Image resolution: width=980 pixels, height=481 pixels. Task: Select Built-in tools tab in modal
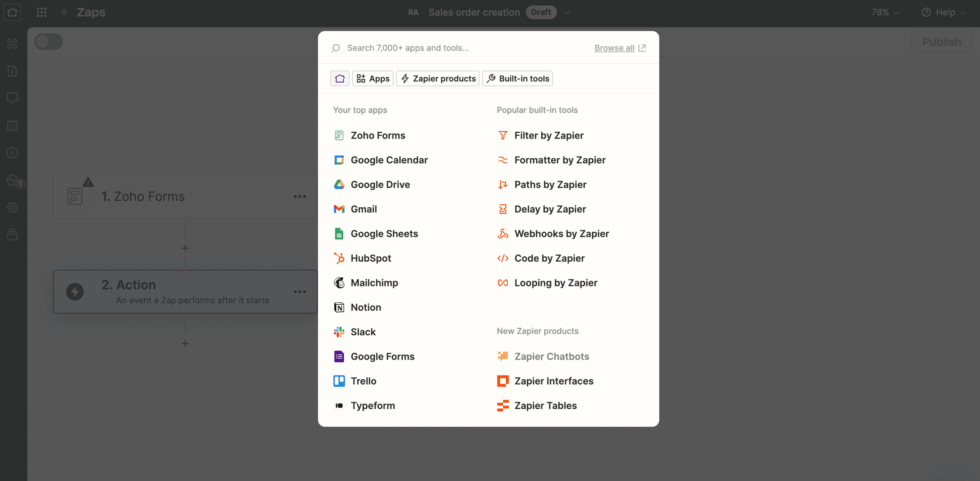tap(518, 78)
